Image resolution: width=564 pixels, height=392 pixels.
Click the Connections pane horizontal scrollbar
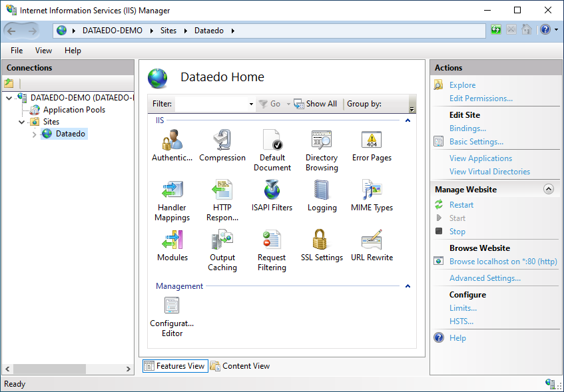68,369
